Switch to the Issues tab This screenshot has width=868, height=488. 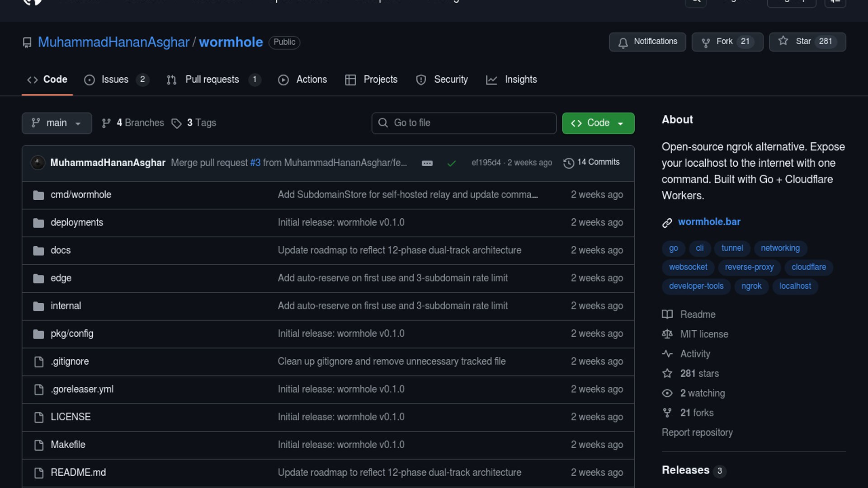(115, 80)
